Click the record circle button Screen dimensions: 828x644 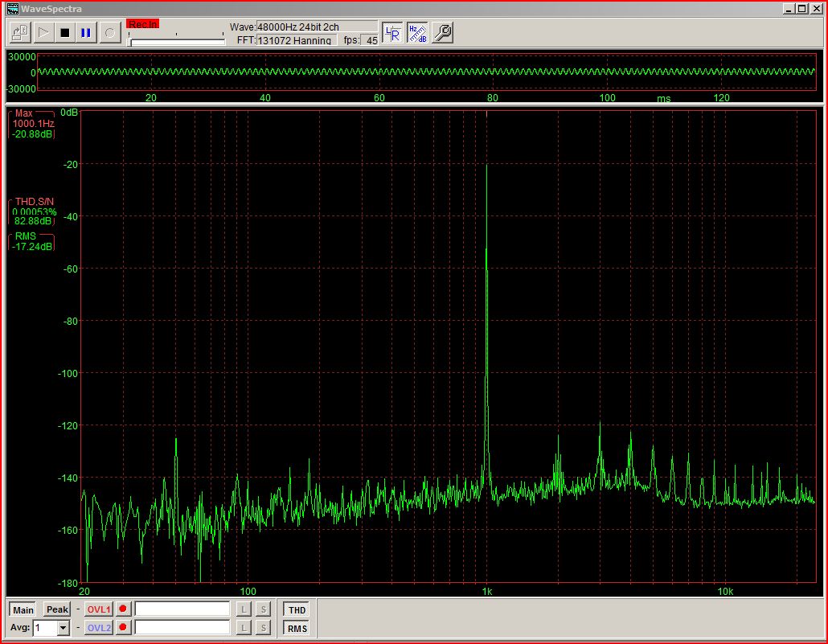coord(110,33)
